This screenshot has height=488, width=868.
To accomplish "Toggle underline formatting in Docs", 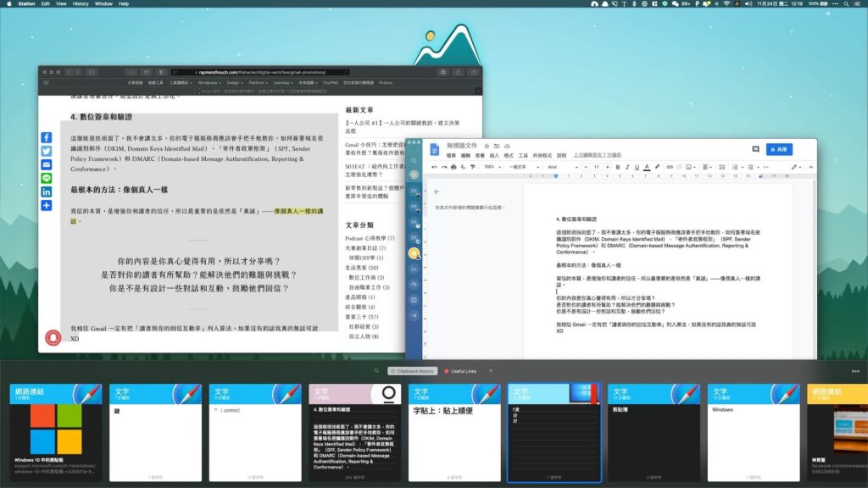I will pyautogui.click(x=637, y=167).
